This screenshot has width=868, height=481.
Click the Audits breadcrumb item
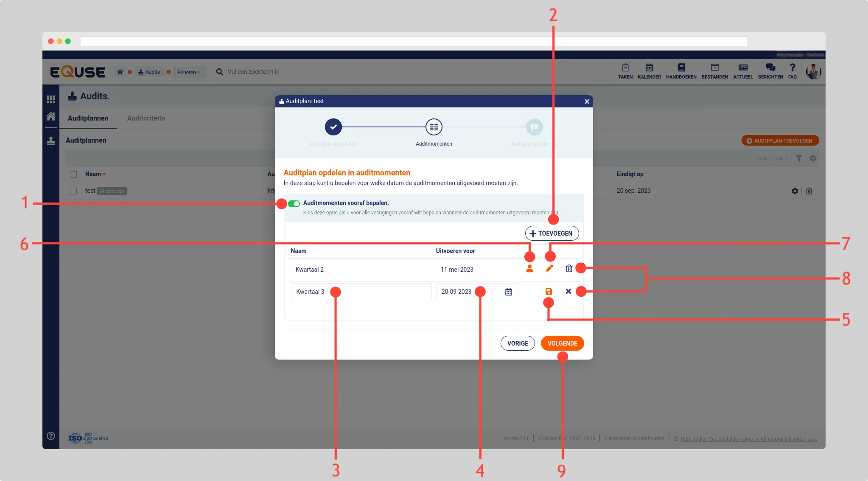[149, 72]
